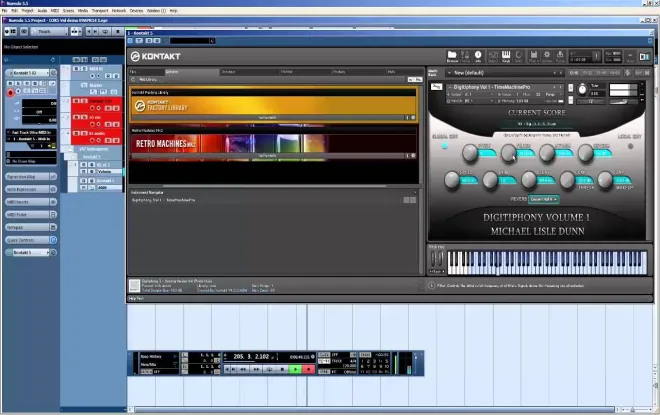The width and height of the screenshot is (660, 415).
Task: Open the Digitiphony Vol 1 instrument name dropdown
Action: click(x=505, y=87)
